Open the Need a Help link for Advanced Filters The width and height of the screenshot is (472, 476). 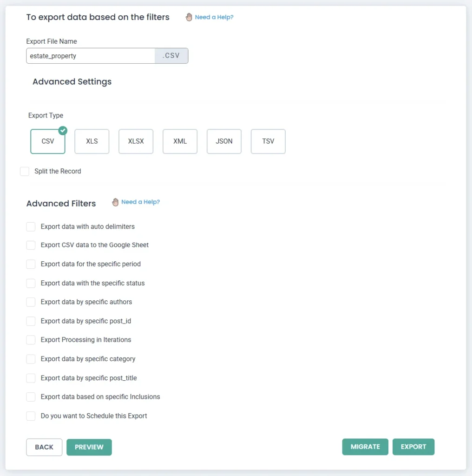pyautogui.click(x=140, y=202)
